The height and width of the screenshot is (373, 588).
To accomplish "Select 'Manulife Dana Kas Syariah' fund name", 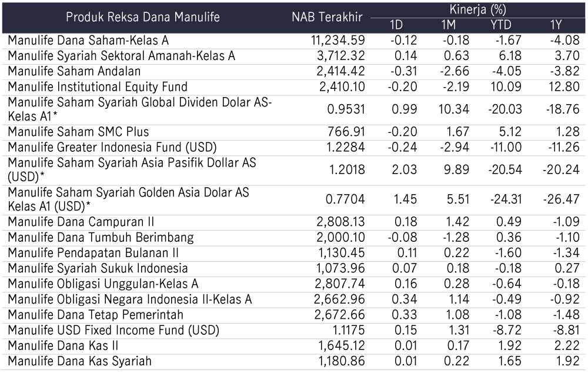I will (x=79, y=361).
